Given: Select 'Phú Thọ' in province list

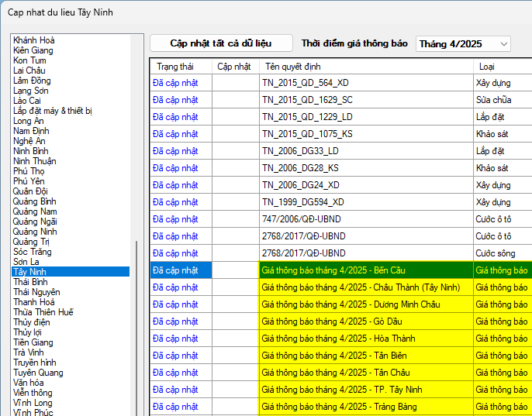Looking at the screenshot, I should 71,171.
